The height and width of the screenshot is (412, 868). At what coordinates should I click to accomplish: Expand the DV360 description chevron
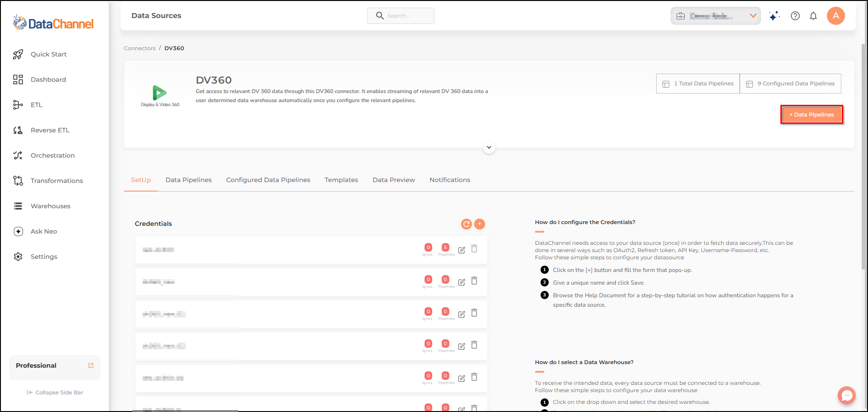(489, 148)
